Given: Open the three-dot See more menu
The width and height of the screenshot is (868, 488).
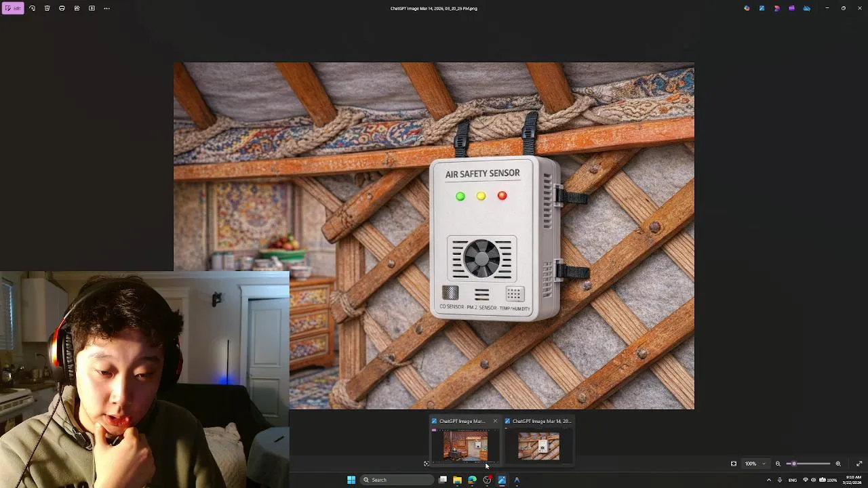Looking at the screenshot, I should click(106, 8).
